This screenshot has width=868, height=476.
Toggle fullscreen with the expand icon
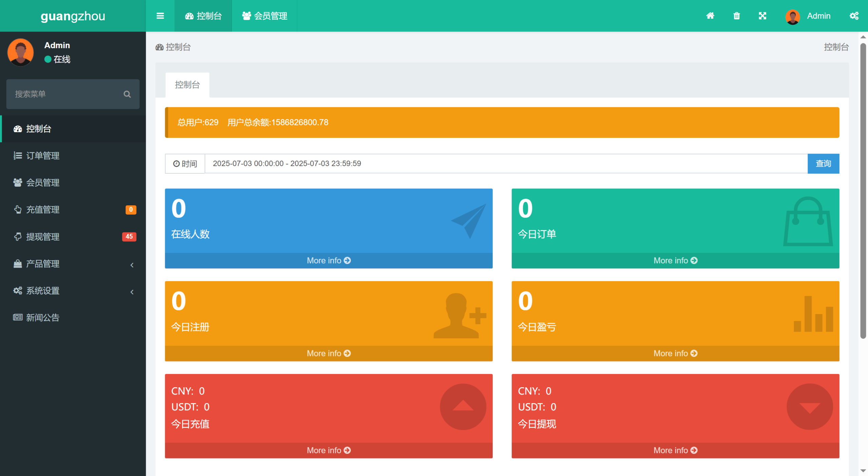coord(762,16)
